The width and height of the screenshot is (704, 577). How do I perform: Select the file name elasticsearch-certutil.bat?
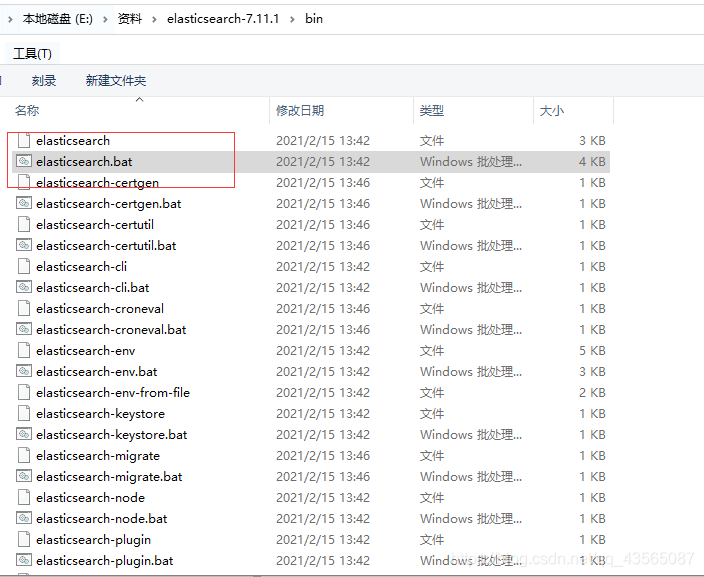point(106,246)
